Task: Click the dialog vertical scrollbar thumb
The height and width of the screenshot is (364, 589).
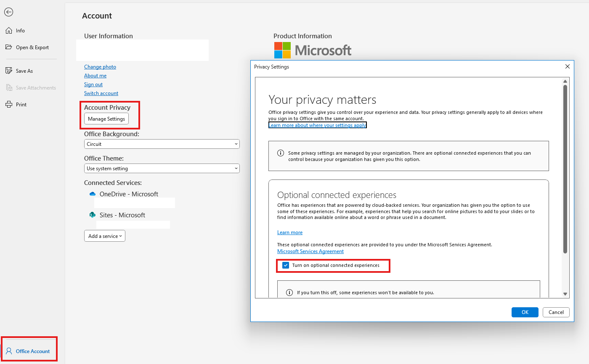Action: (x=565, y=169)
